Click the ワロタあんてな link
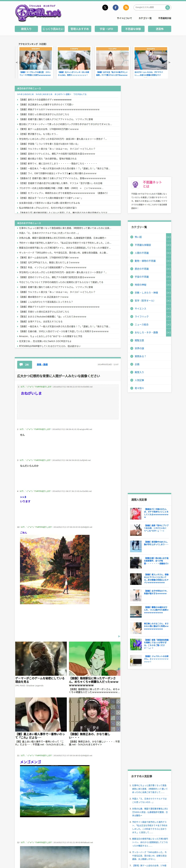 80,94
